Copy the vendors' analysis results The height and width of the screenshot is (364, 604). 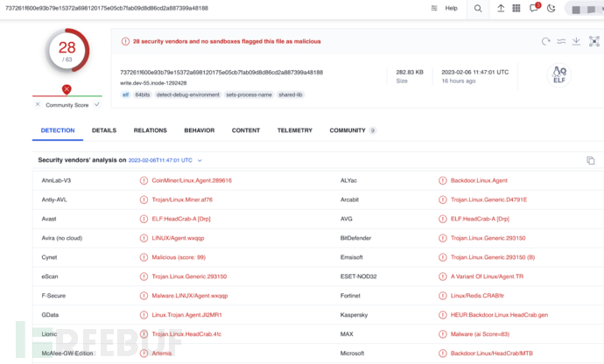click(x=590, y=161)
